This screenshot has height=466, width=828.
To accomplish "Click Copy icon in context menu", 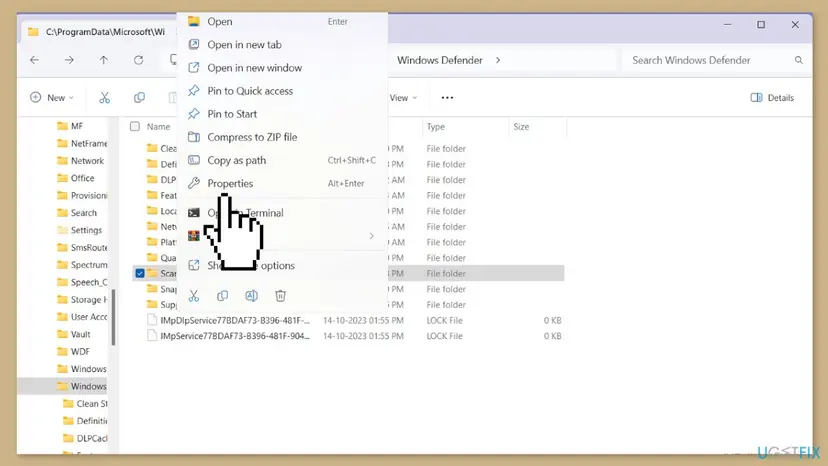I will point(223,296).
